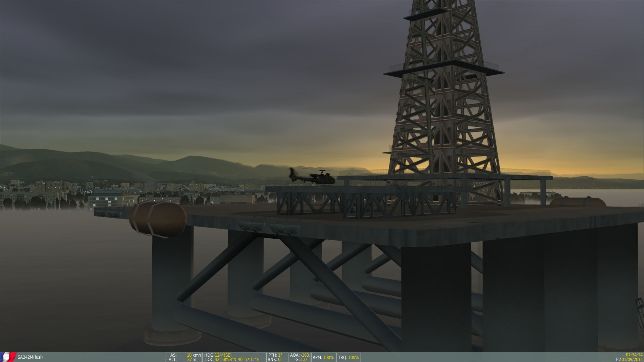Click the RPM 100% indicator
This screenshot has width=644, height=362.
(323, 358)
